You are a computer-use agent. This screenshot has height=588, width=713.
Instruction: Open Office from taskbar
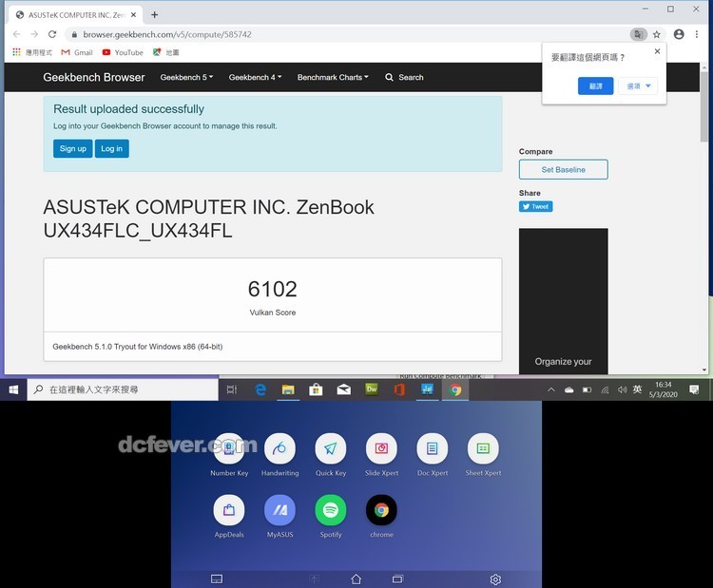point(399,389)
